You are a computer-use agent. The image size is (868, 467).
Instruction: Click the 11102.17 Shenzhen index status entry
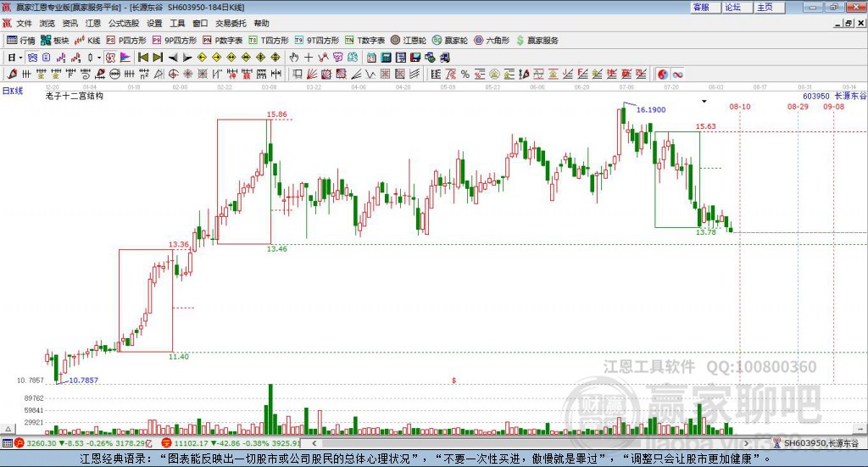coord(231,443)
